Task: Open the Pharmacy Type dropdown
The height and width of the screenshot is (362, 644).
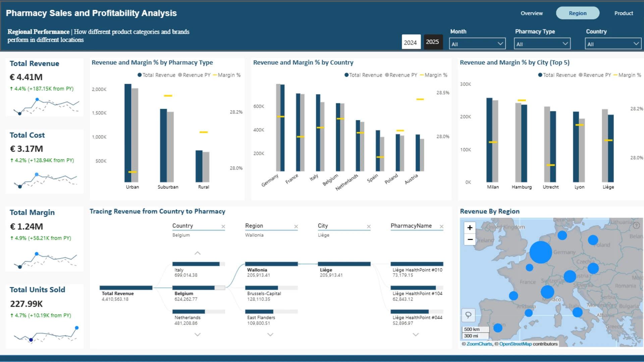Action: [x=542, y=44]
